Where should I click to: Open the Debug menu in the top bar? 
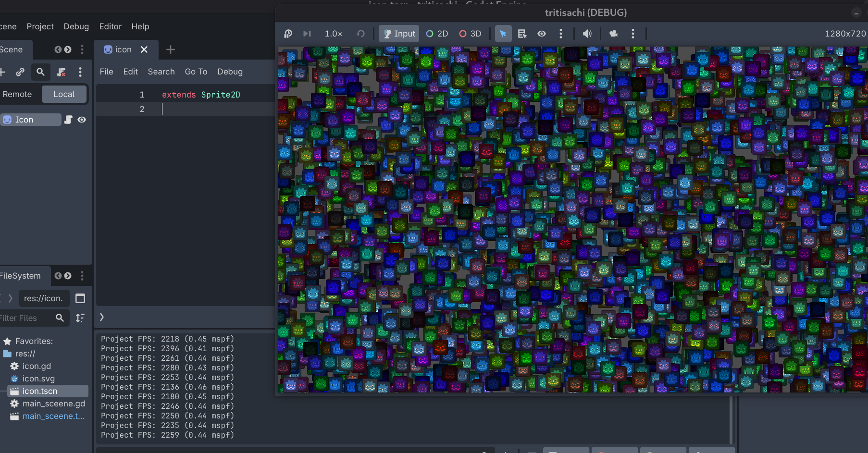pos(76,26)
